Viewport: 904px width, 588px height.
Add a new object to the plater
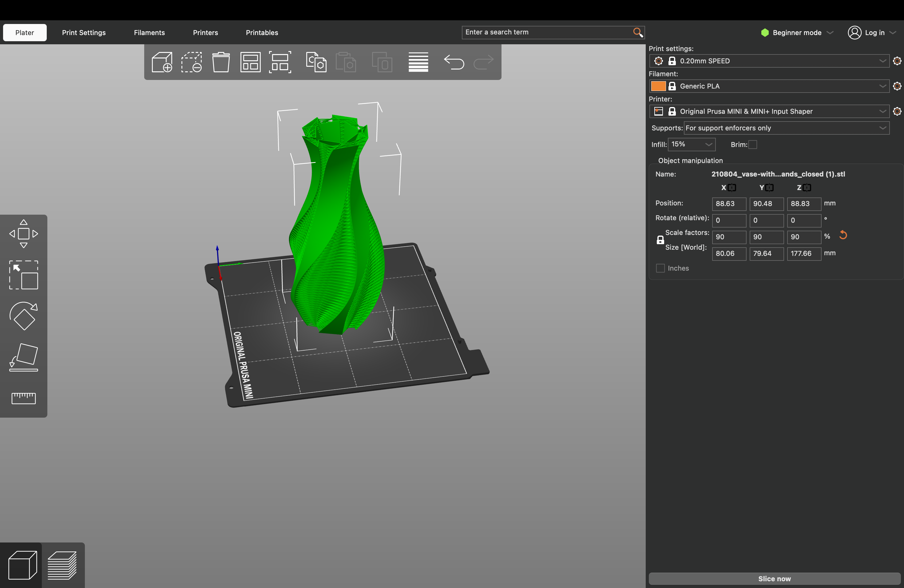click(x=162, y=62)
